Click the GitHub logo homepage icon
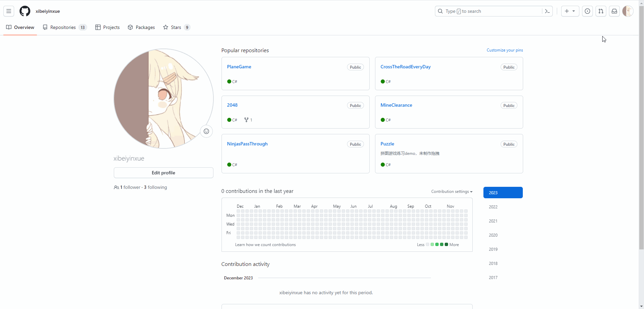 (x=25, y=11)
